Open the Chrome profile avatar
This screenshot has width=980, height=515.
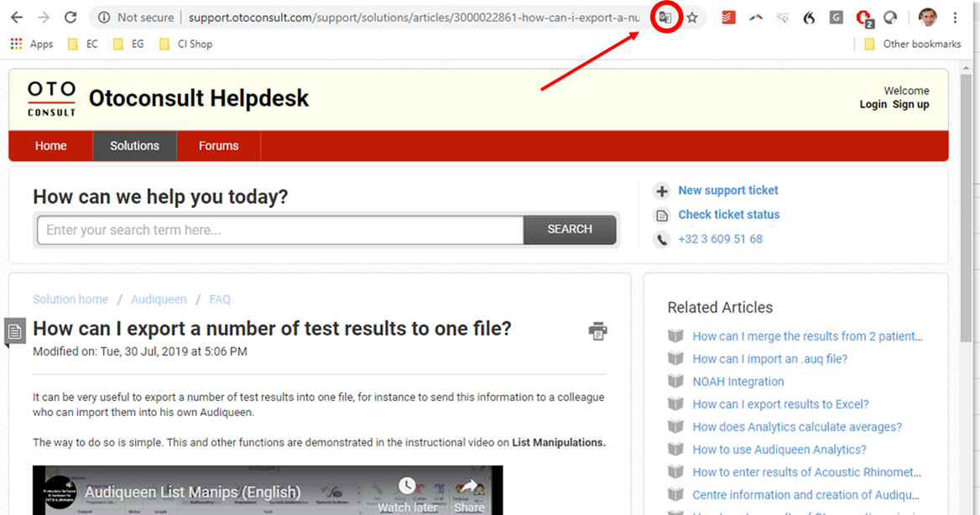927,18
